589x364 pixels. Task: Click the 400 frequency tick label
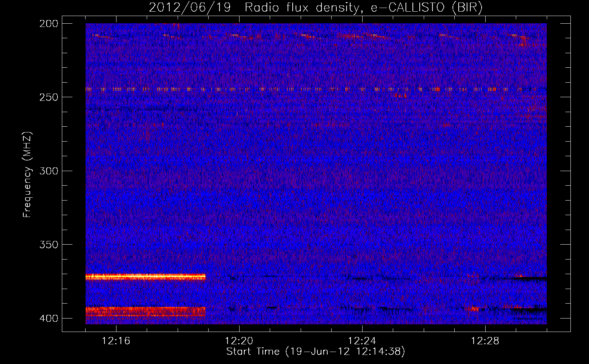48,318
